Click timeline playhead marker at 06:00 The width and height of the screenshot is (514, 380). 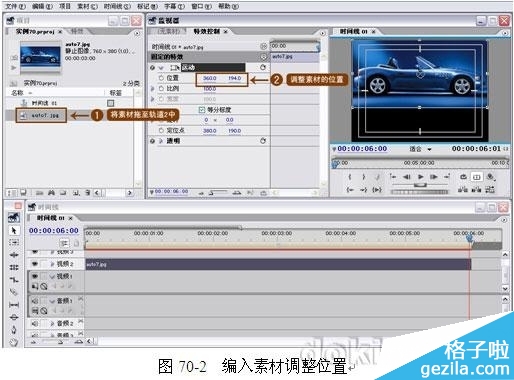click(470, 238)
